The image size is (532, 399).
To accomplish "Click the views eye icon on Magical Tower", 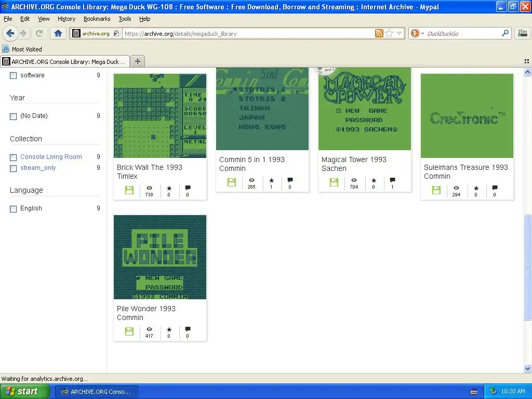I will pos(354,180).
